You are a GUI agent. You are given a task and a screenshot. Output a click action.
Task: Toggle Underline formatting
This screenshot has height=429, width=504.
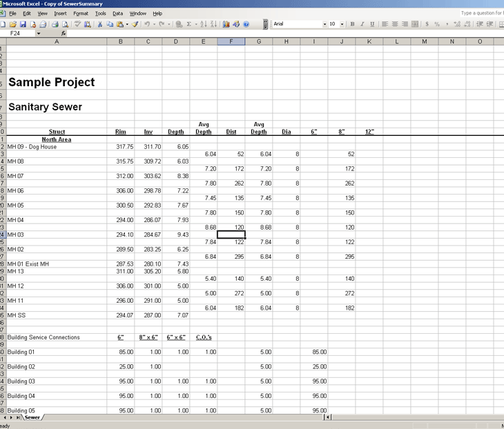(373, 24)
